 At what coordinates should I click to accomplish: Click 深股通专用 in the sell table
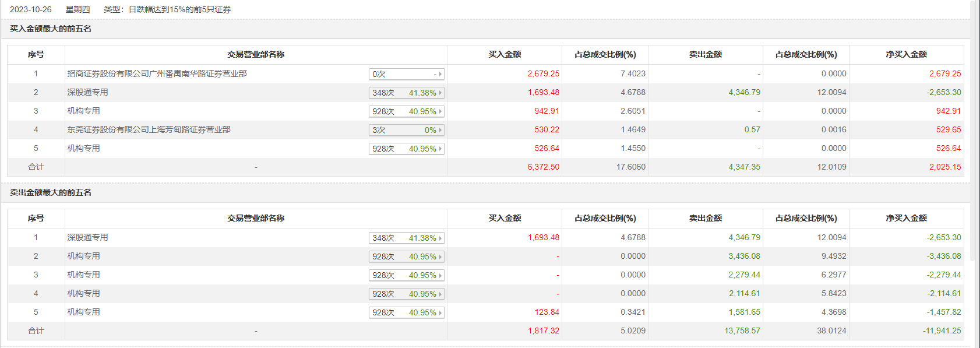tap(87, 237)
